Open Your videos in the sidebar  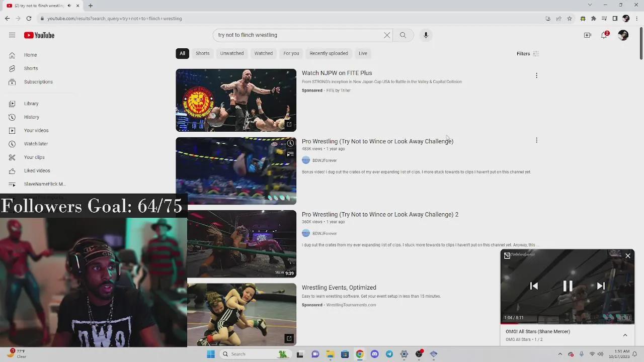click(36, 131)
